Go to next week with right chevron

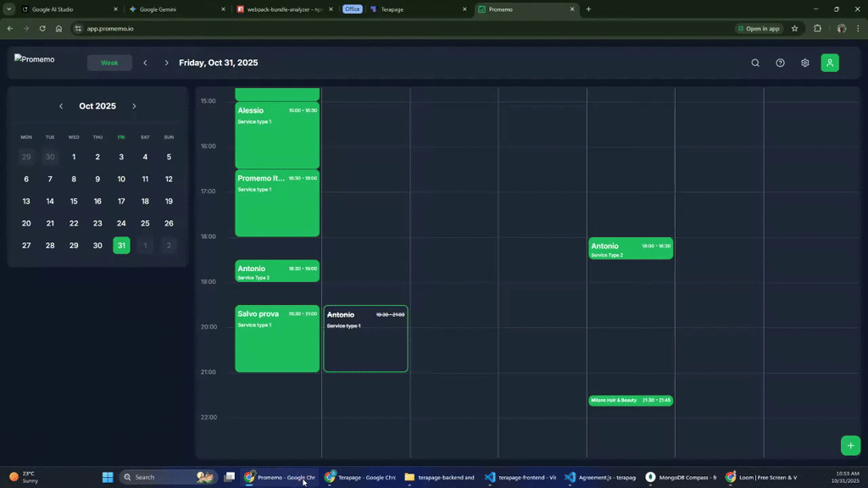[x=166, y=63]
